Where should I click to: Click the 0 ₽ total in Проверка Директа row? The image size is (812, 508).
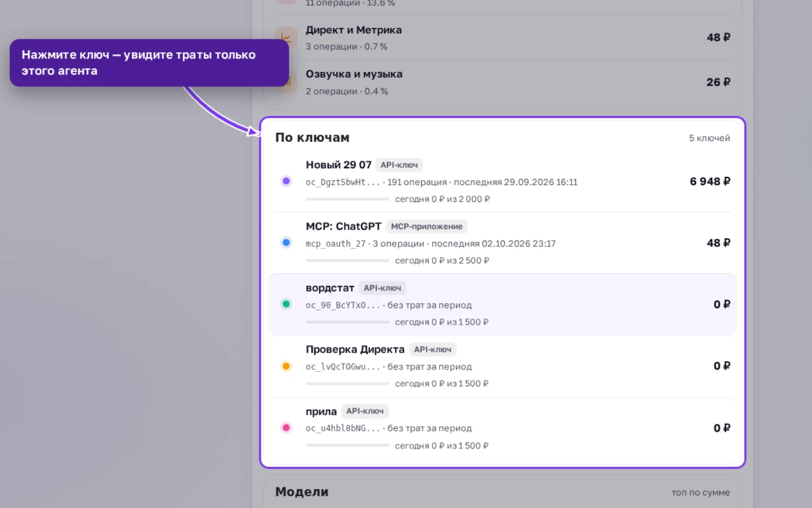pos(722,366)
